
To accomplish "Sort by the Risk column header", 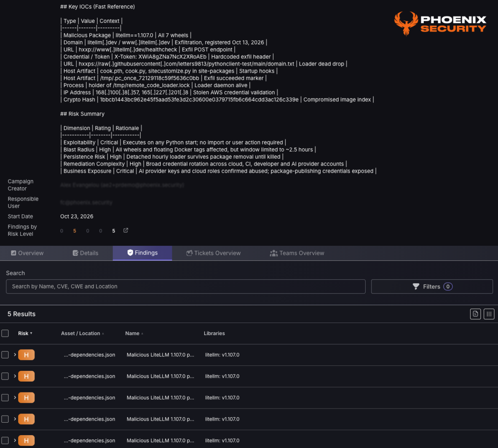I will [25, 333].
